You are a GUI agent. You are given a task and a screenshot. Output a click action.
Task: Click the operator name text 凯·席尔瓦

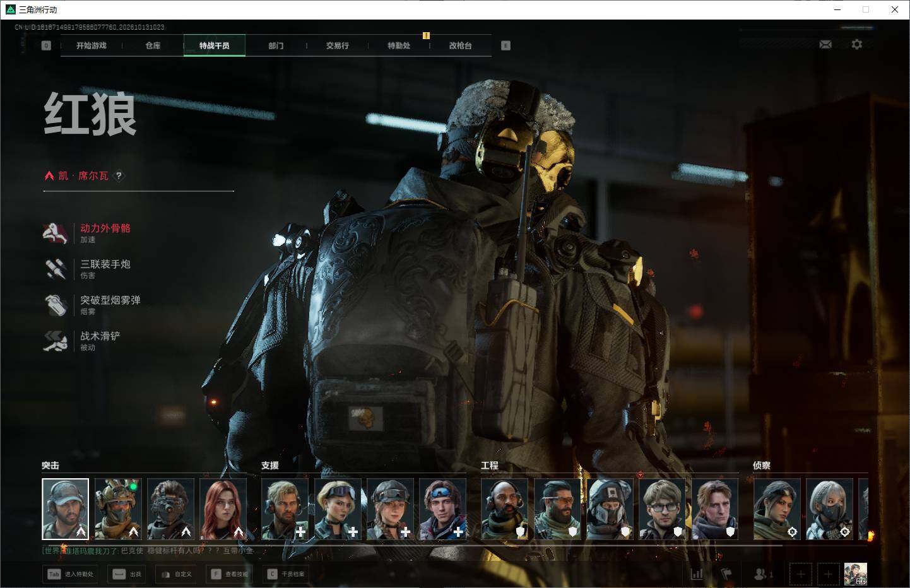83,176
